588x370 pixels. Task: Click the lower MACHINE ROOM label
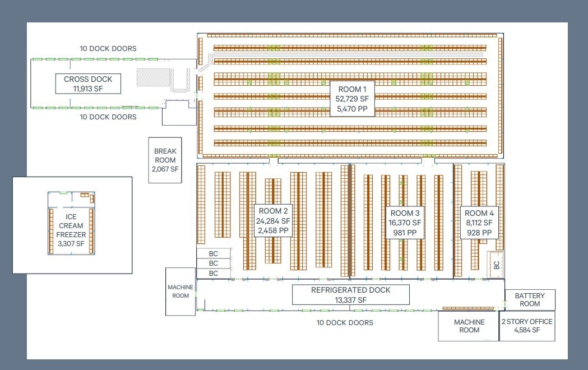point(469,326)
